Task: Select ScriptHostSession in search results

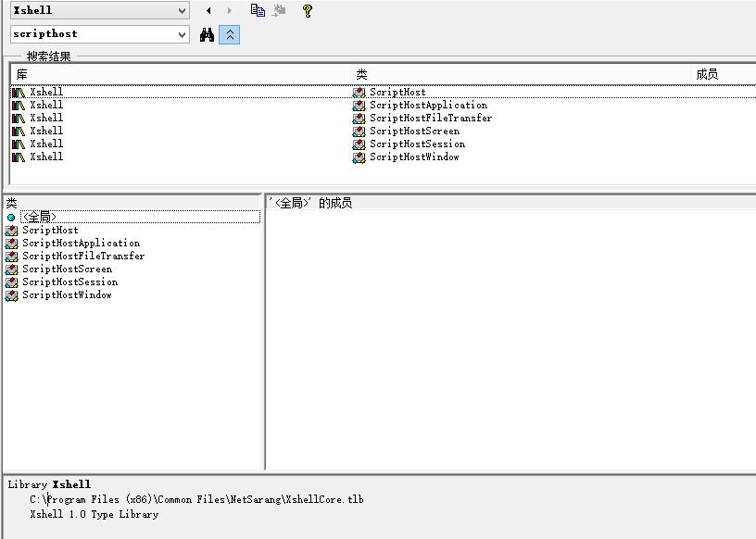Action: click(417, 144)
